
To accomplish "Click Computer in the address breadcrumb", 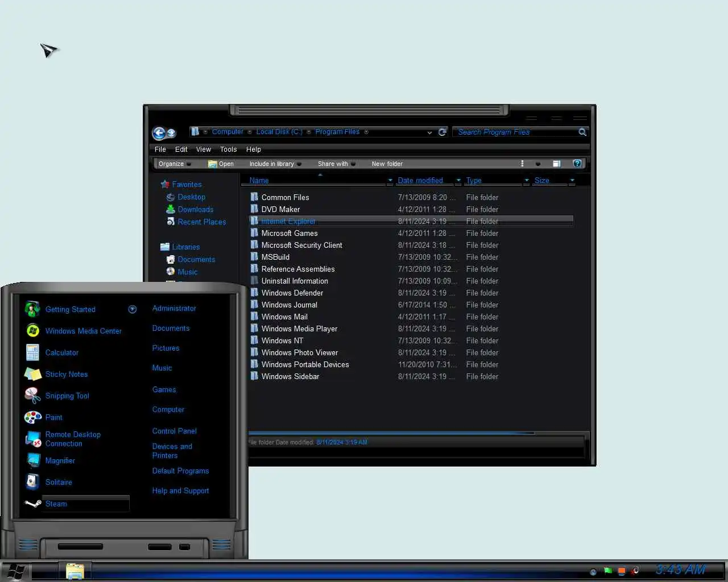I will (227, 132).
